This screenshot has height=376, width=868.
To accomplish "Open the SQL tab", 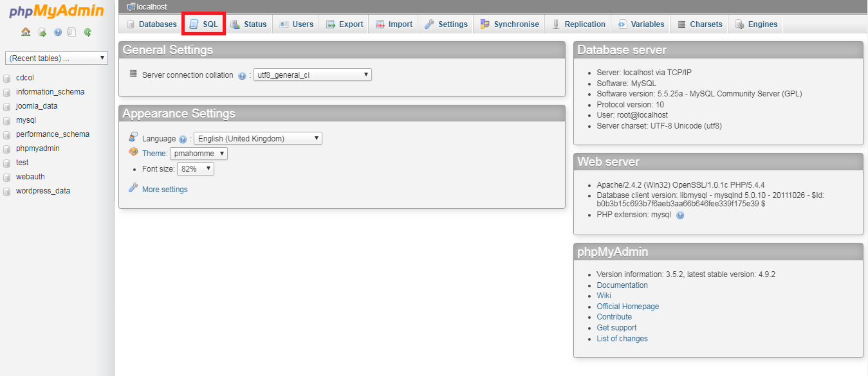I will [x=204, y=24].
